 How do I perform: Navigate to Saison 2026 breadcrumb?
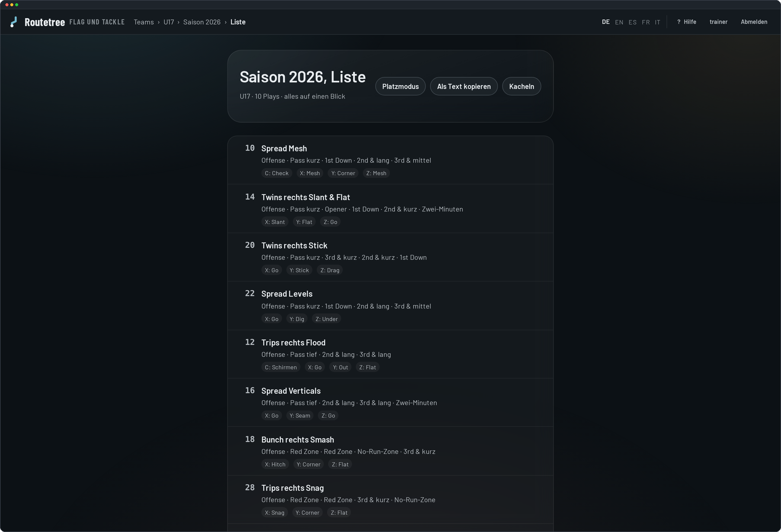click(x=202, y=22)
